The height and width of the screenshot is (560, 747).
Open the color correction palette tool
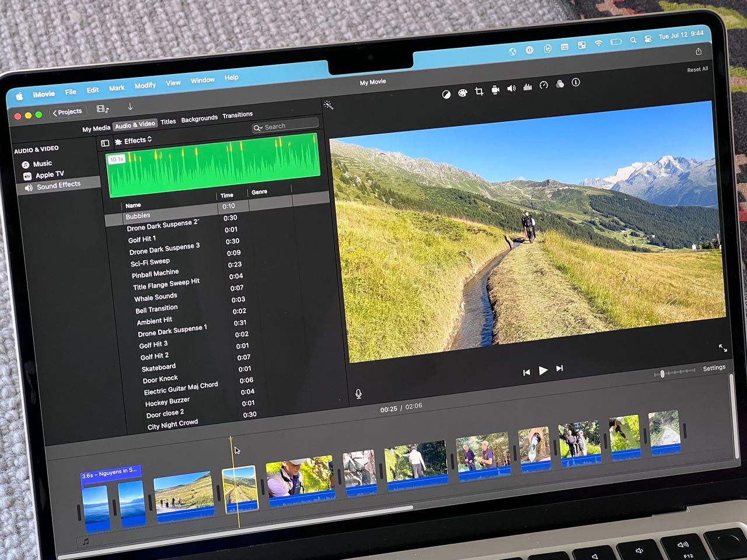(x=462, y=93)
